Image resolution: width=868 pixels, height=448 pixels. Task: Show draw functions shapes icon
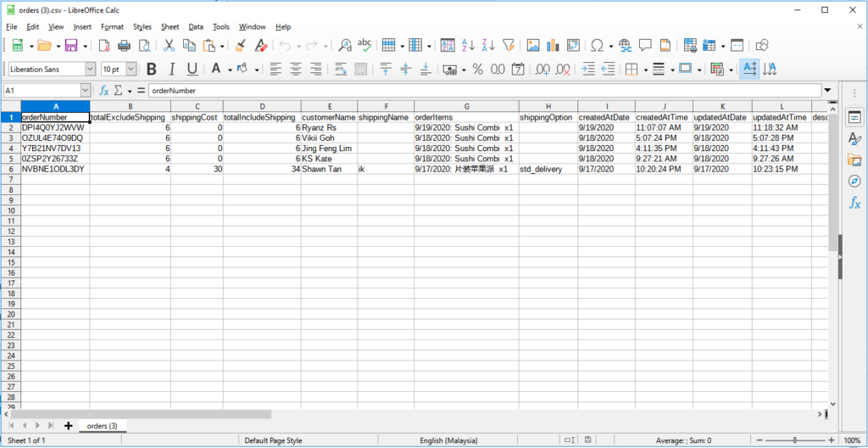762,46
